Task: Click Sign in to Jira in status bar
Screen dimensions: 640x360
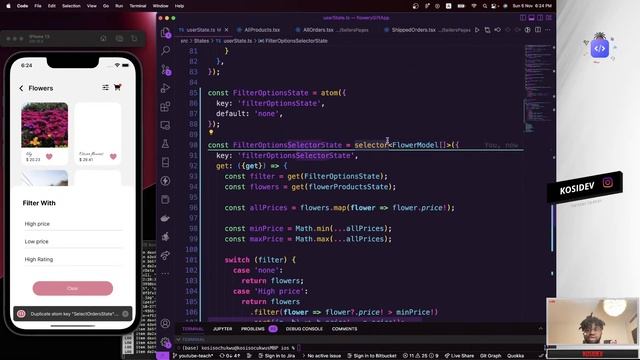Action: point(276,356)
